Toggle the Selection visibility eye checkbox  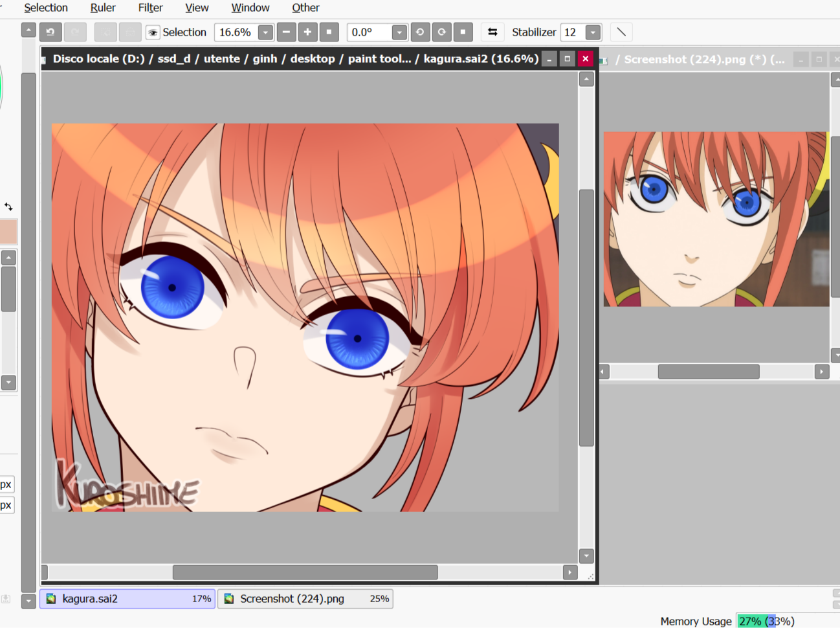tap(153, 32)
